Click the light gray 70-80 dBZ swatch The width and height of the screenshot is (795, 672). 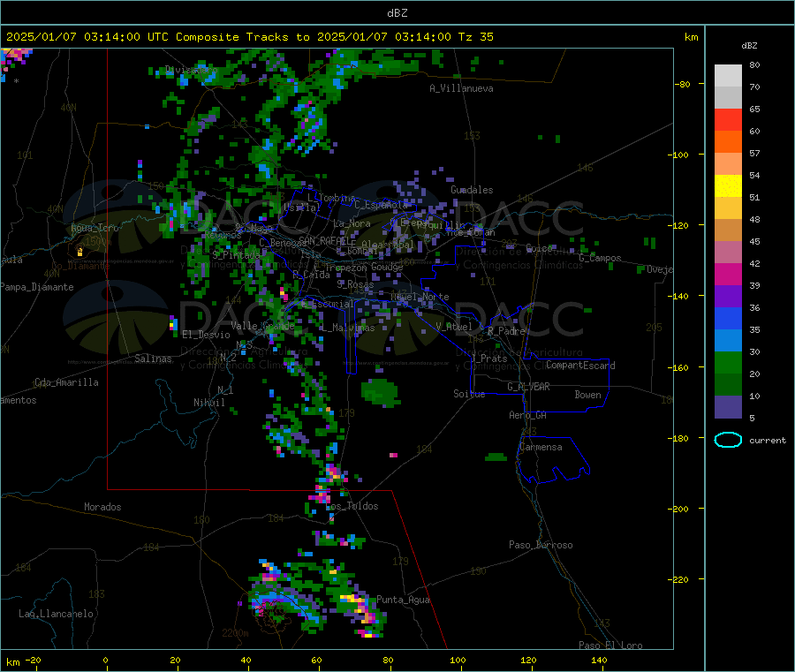tap(728, 76)
